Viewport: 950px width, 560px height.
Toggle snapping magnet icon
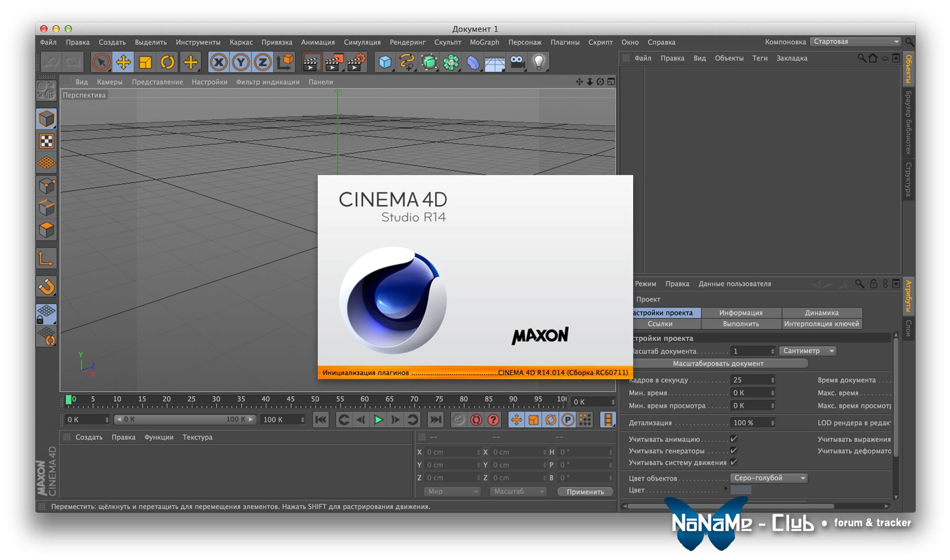[x=46, y=287]
